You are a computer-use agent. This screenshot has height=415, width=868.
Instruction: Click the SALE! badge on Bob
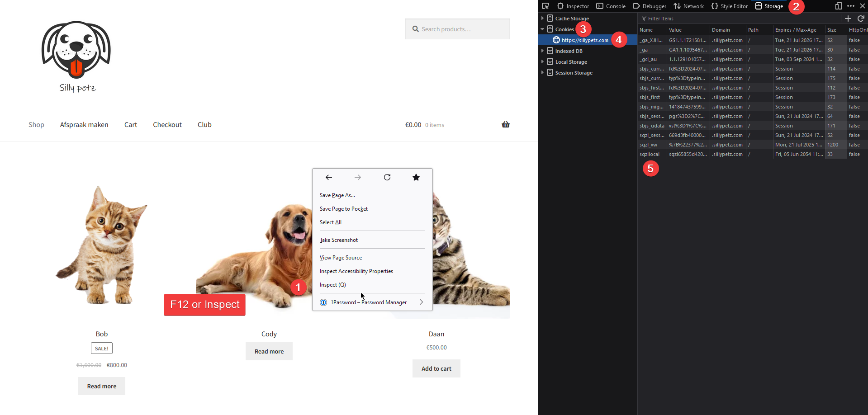coord(102,348)
